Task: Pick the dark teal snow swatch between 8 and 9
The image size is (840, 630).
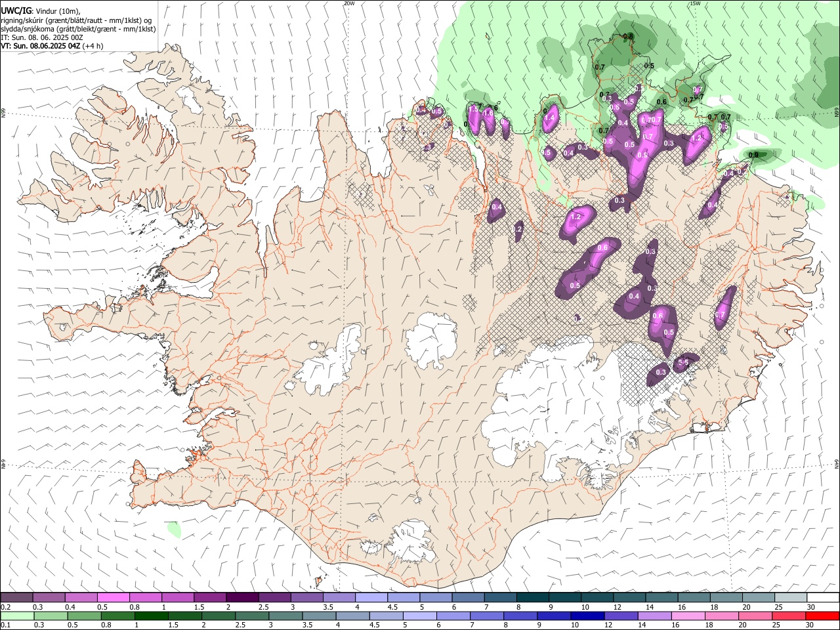Action: coord(532,598)
